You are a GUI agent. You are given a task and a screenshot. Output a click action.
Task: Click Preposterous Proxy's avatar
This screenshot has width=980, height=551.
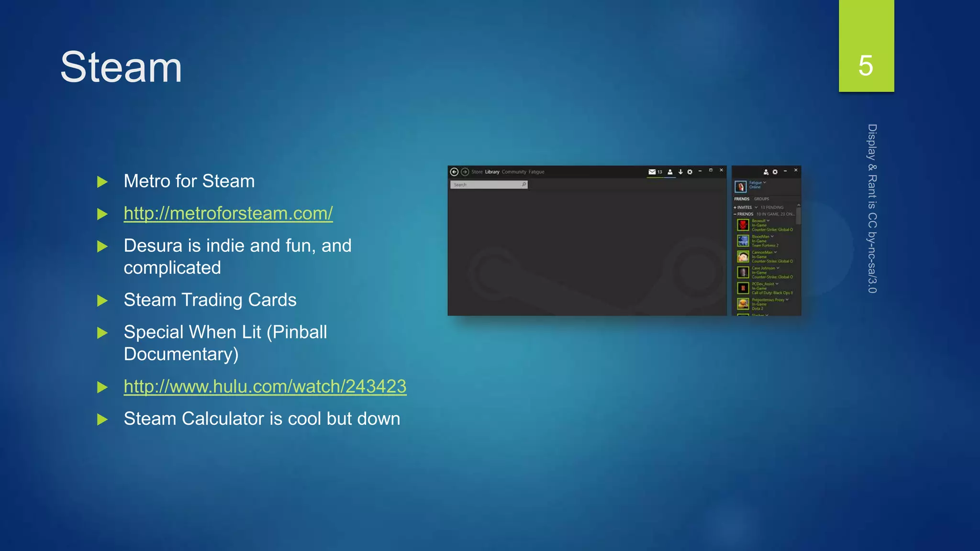click(743, 304)
